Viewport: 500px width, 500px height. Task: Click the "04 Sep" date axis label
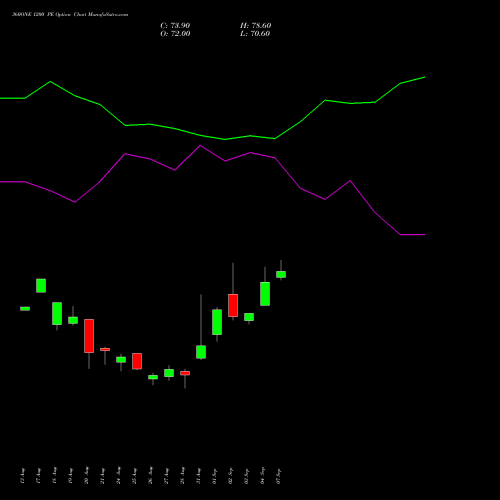coord(263,476)
